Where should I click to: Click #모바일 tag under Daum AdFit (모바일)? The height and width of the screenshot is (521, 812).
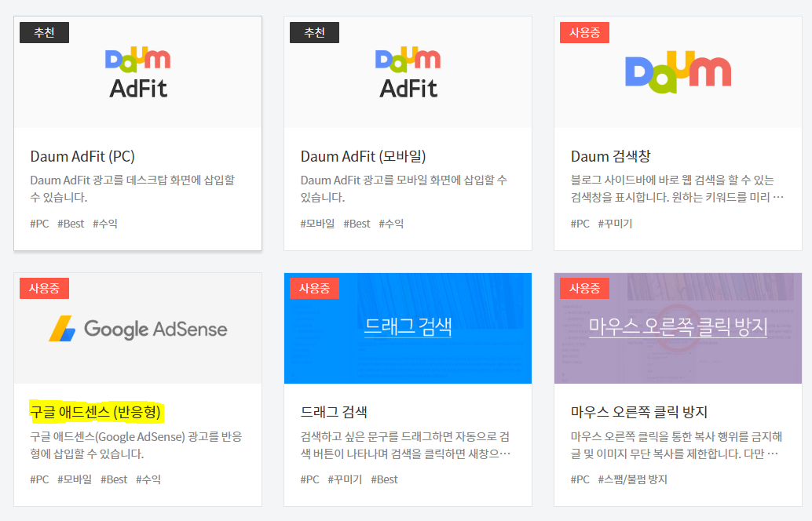tap(317, 224)
